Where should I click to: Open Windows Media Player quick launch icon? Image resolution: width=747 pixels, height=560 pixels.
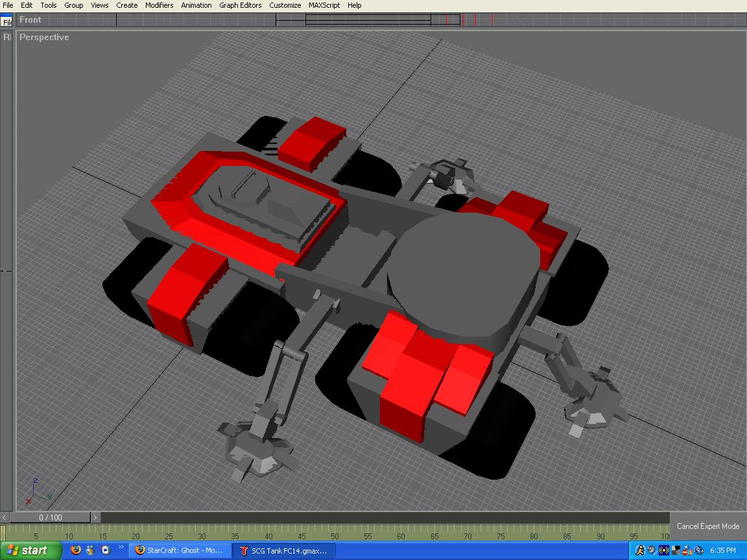pos(105,550)
